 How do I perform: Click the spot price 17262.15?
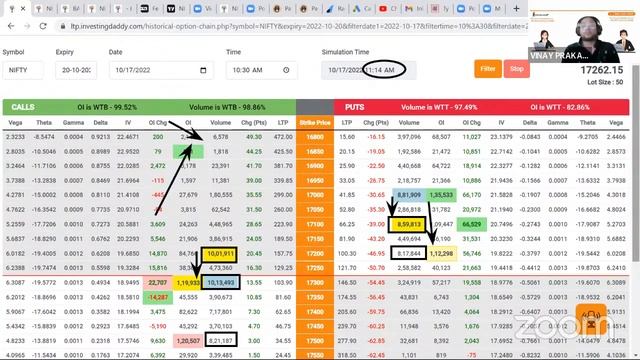pos(602,70)
